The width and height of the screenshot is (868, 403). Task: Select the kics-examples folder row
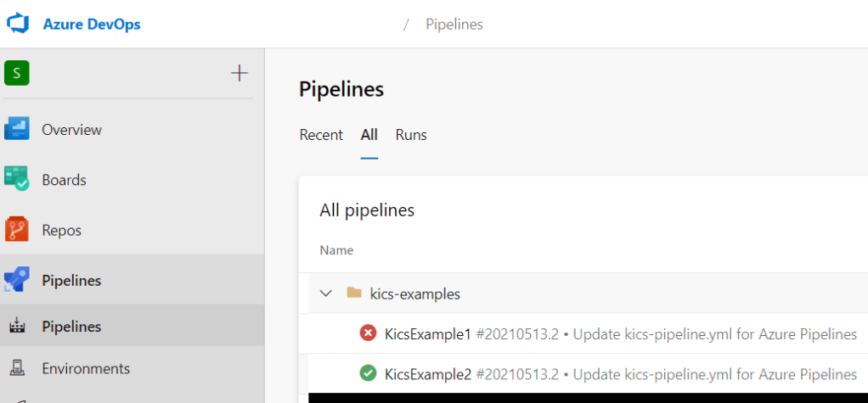(x=414, y=294)
